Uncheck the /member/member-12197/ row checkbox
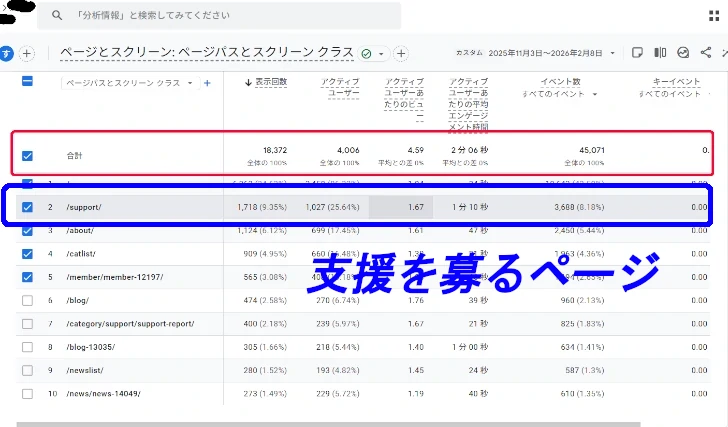 pos(27,277)
